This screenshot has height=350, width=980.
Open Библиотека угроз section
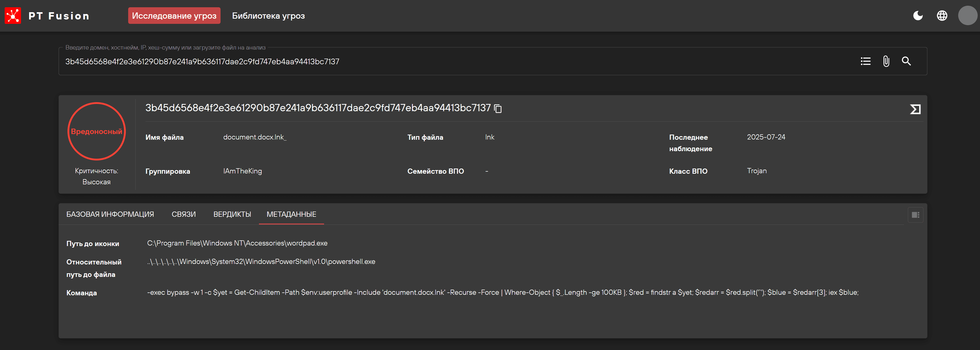pyautogui.click(x=269, y=16)
